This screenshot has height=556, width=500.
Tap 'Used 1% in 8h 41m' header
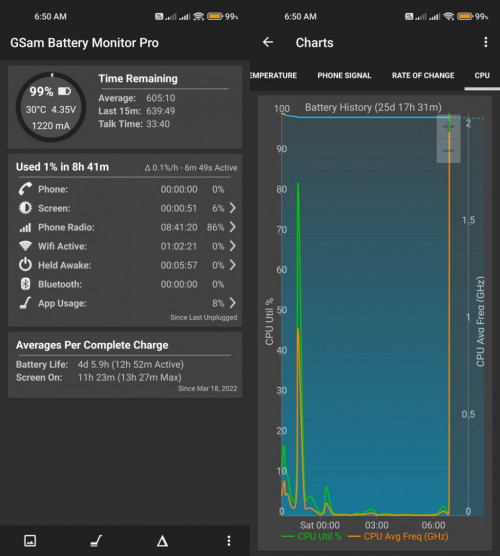(x=62, y=167)
